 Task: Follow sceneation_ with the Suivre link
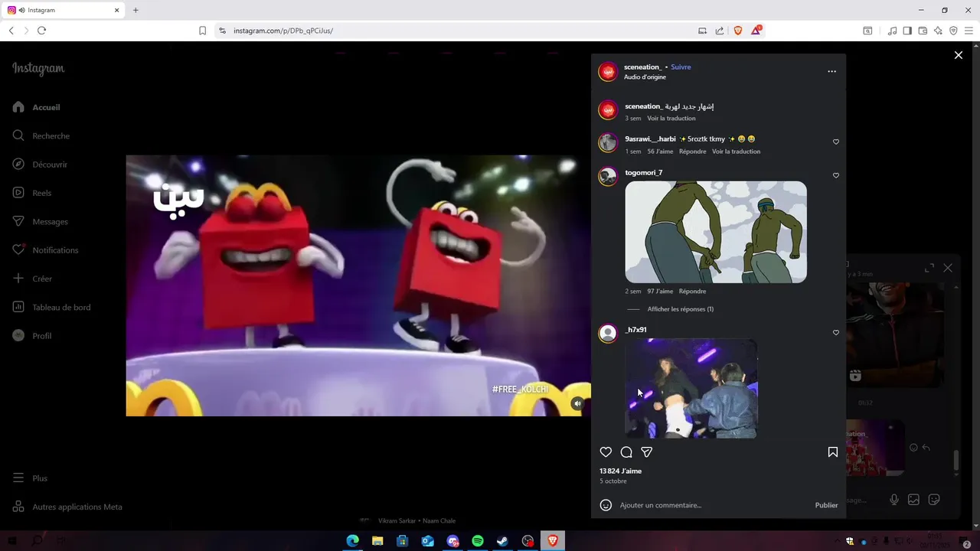681,67
